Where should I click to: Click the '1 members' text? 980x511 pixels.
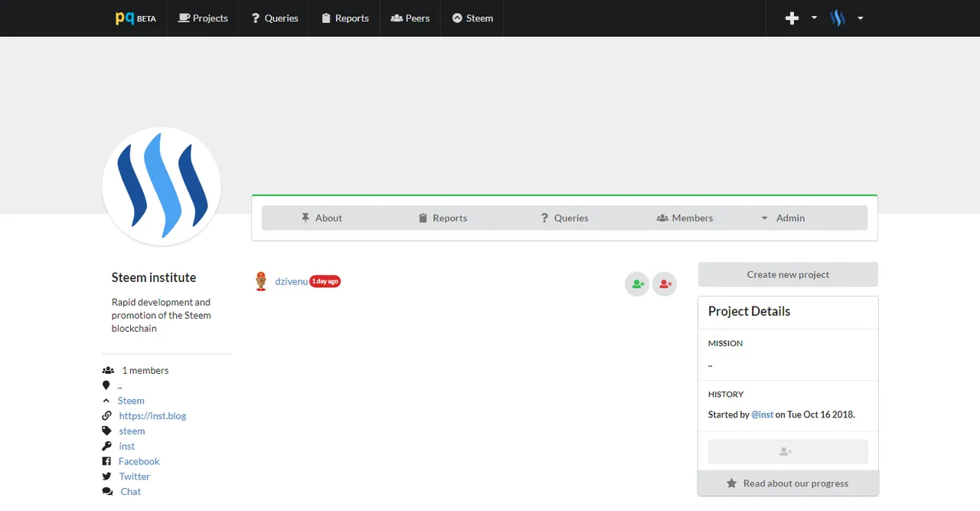click(145, 370)
